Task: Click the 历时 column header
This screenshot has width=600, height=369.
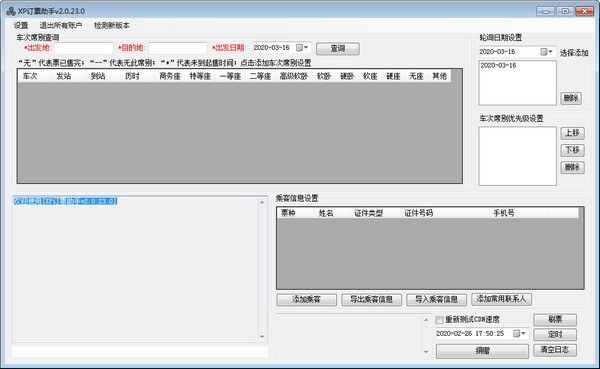Action: [x=132, y=76]
